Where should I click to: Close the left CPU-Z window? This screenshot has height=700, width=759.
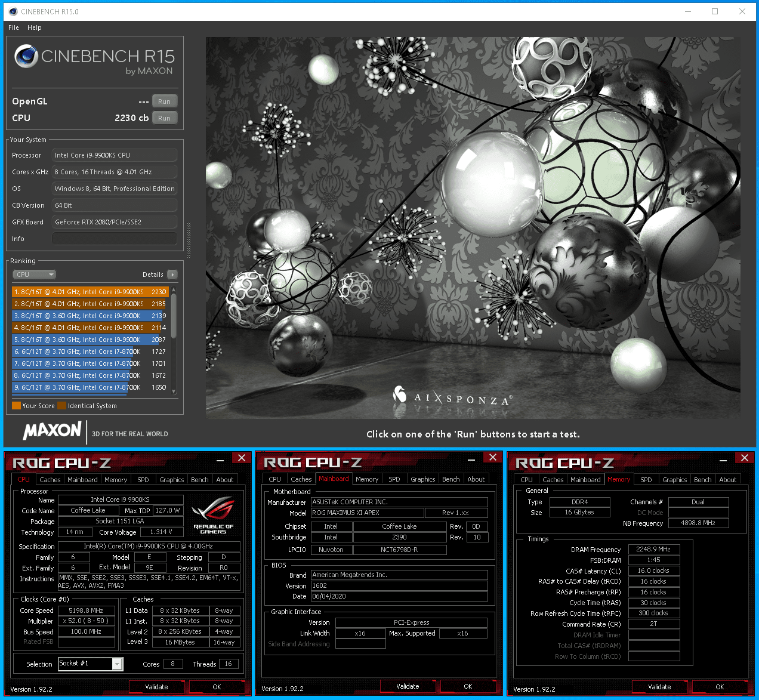point(241,458)
